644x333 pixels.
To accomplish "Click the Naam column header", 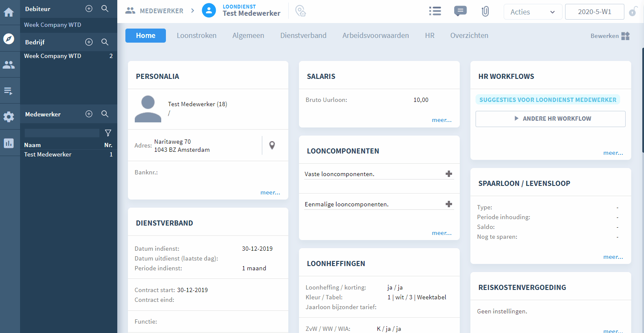I will (32, 145).
